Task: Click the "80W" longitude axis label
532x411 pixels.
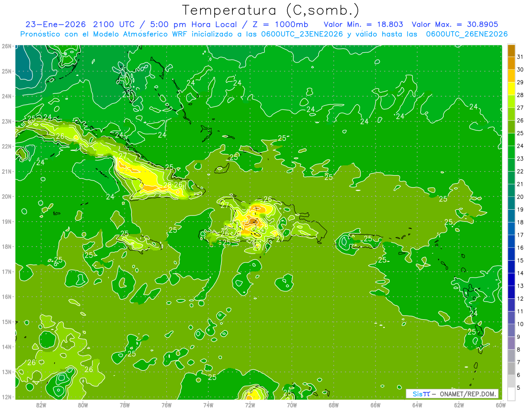Action: click(x=83, y=404)
